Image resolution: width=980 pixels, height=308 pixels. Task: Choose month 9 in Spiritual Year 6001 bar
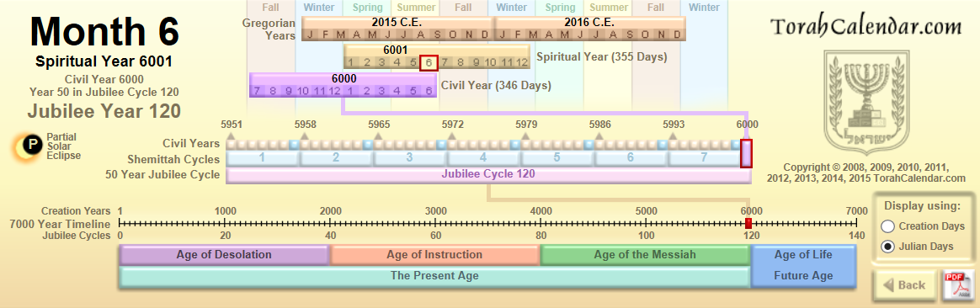coord(476,61)
